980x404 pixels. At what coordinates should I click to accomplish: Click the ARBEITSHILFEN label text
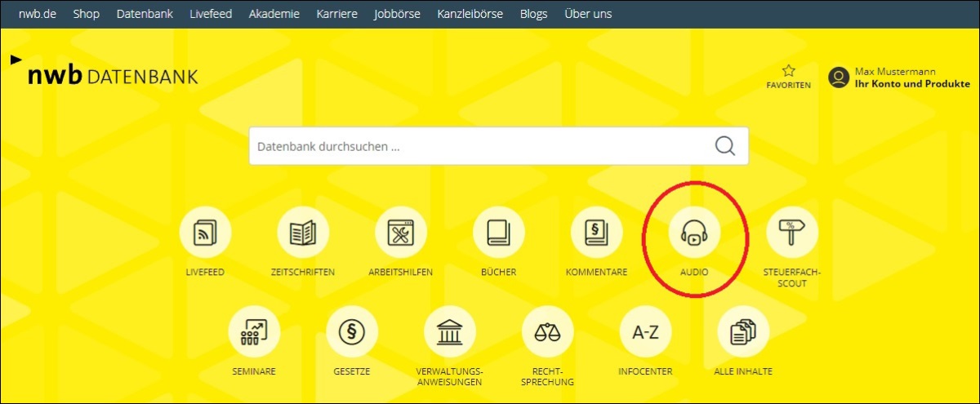point(401,272)
